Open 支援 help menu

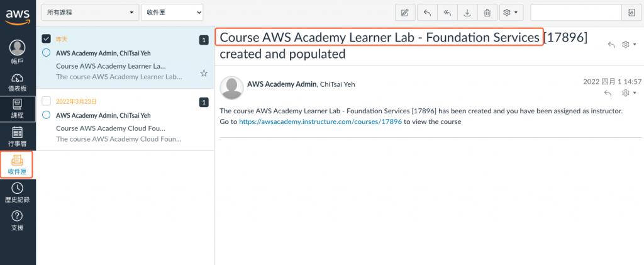17,221
